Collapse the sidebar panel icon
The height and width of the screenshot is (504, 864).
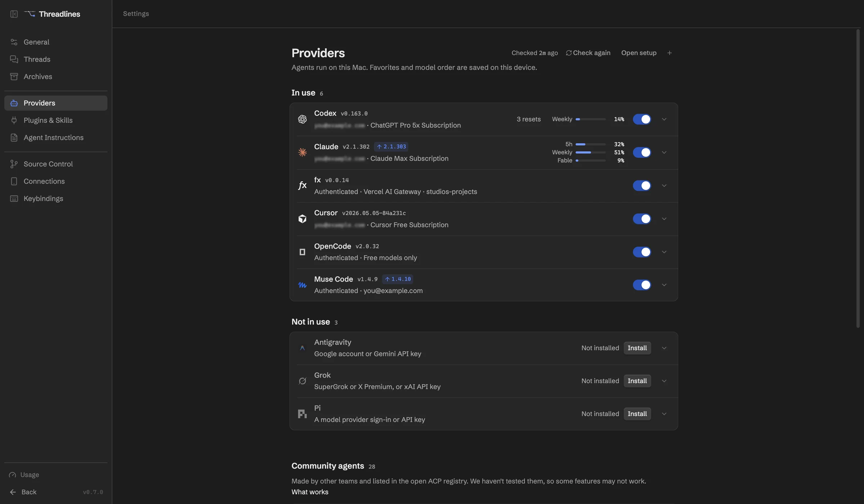tap(14, 14)
